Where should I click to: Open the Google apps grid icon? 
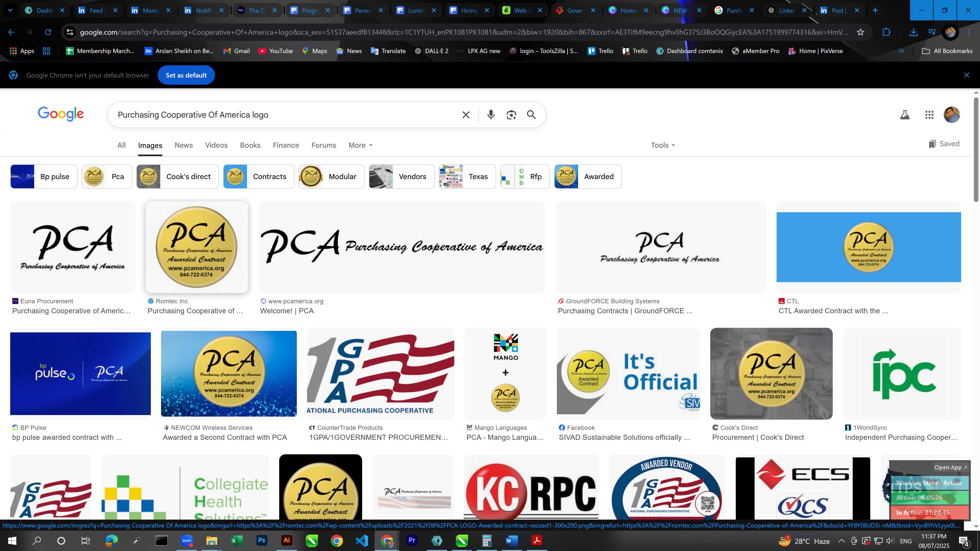click(x=929, y=115)
